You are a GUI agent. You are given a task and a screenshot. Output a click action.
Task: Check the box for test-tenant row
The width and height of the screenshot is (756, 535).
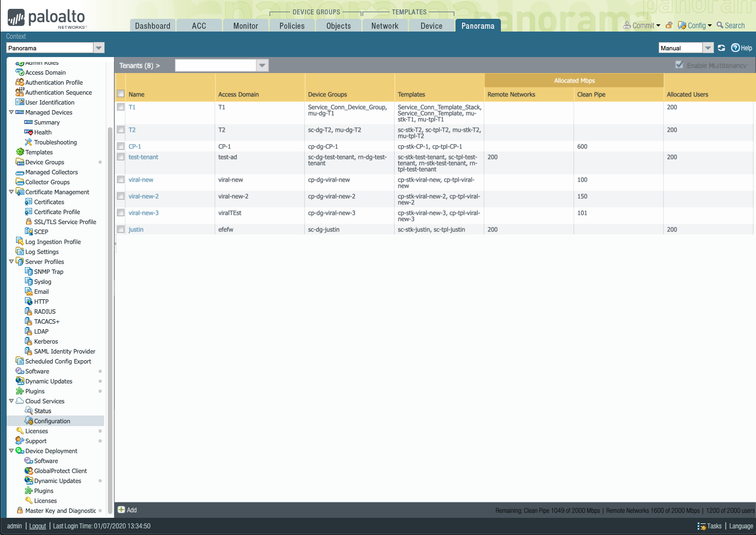point(121,157)
